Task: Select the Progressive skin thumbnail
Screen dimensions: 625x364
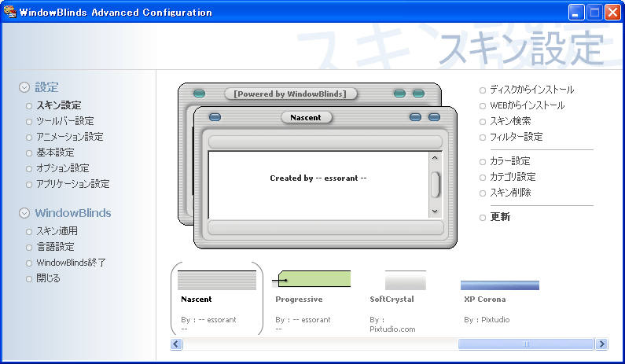Action: [x=311, y=278]
